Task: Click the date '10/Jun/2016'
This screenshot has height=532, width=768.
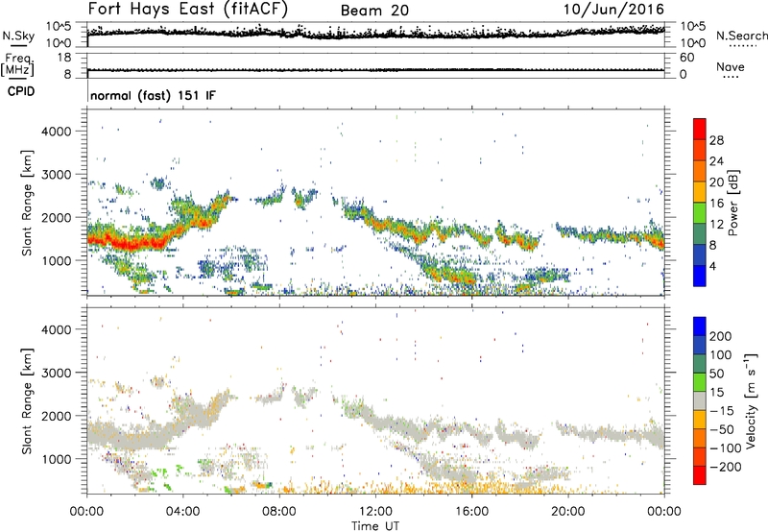Action: point(613,9)
